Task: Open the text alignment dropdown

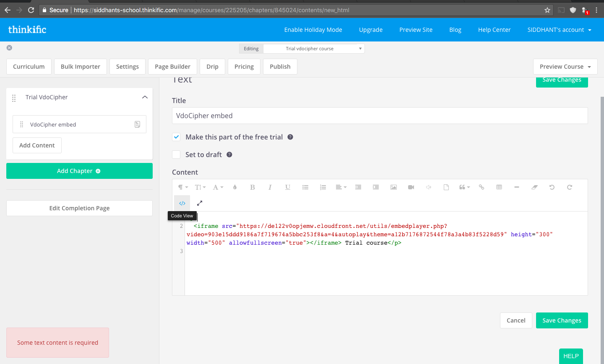Action: 341,187
